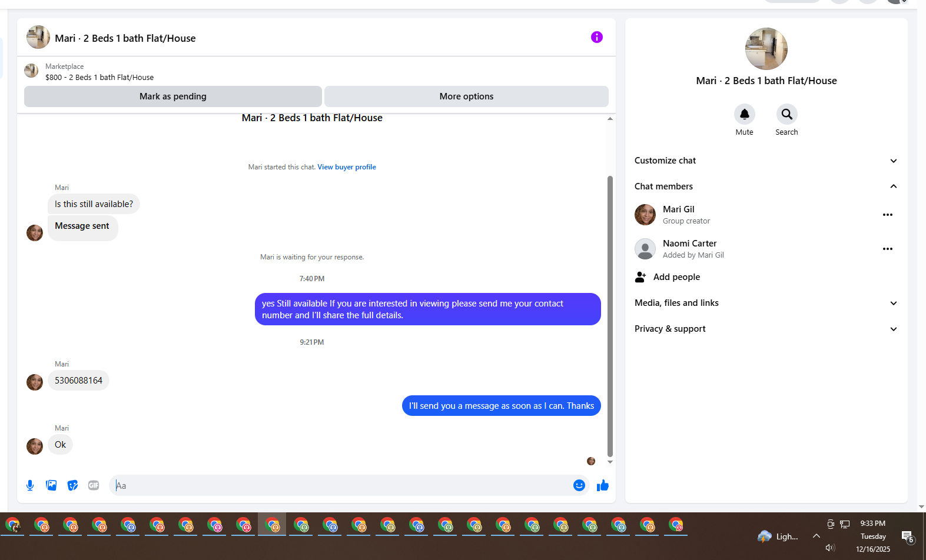Open options menu for Mari Gil
This screenshot has height=560, width=926.
pyautogui.click(x=887, y=215)
